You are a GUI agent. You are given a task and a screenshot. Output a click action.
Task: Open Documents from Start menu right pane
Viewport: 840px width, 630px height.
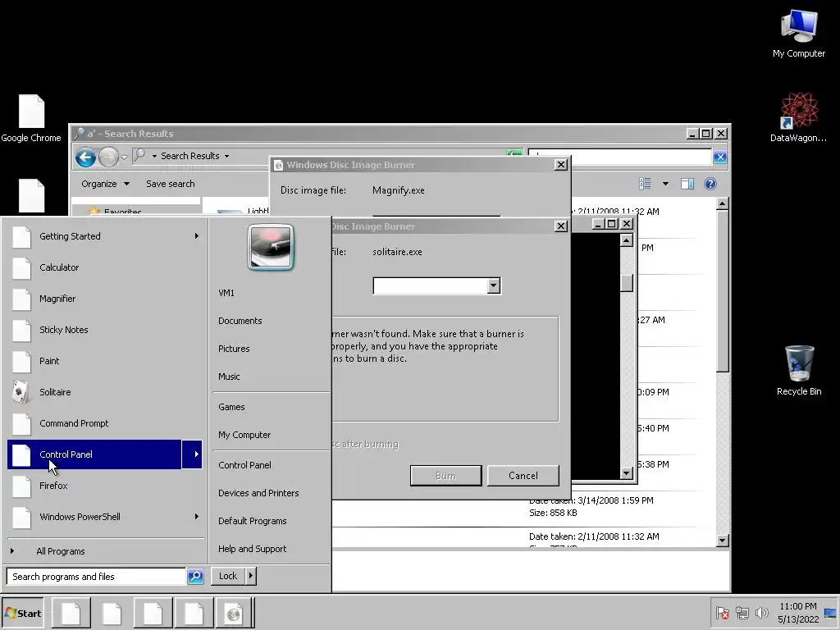[x=240, y=321]
